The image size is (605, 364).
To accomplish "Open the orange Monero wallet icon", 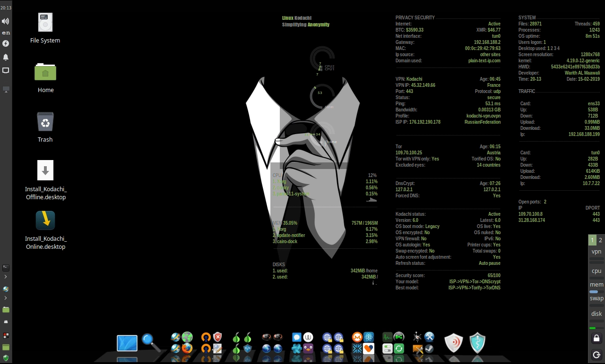I will click(x=357, y=337).
